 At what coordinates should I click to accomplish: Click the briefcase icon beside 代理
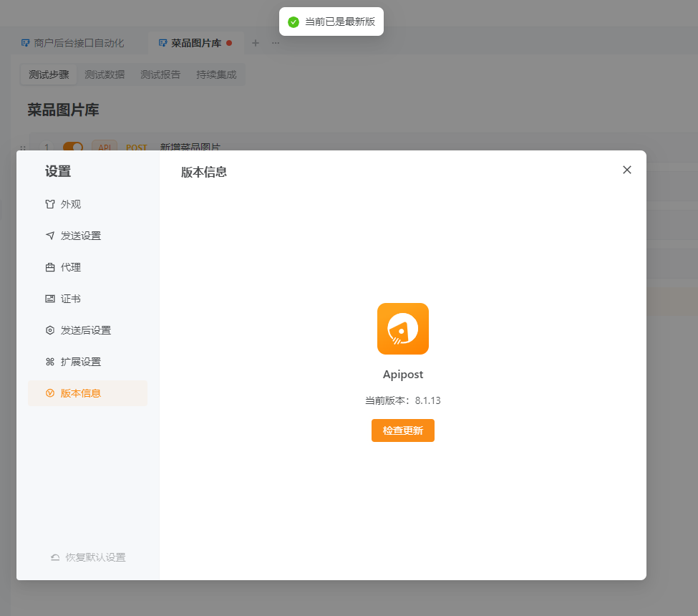click(x=50, y=267)
